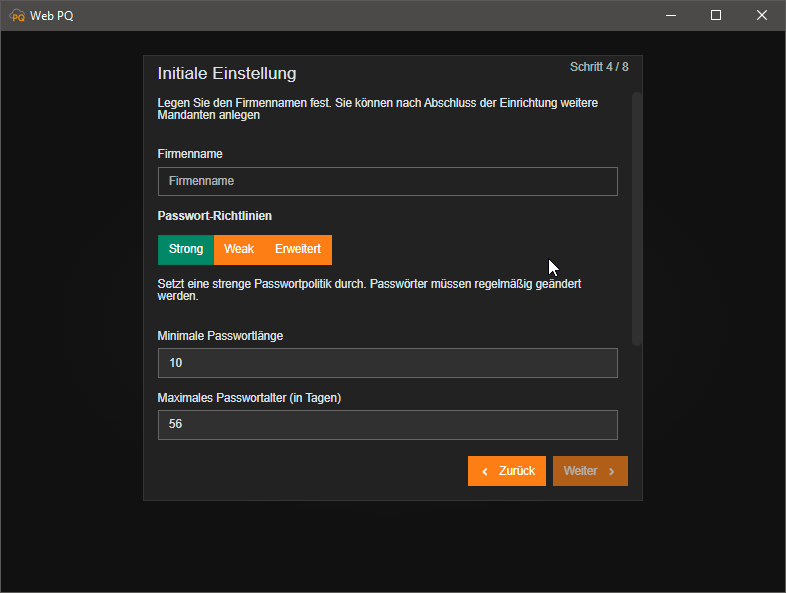Viewport: 786px width, 593px height.
Task: Edit the Maximales Passwortalter value field
Action: tap(387, 425)
